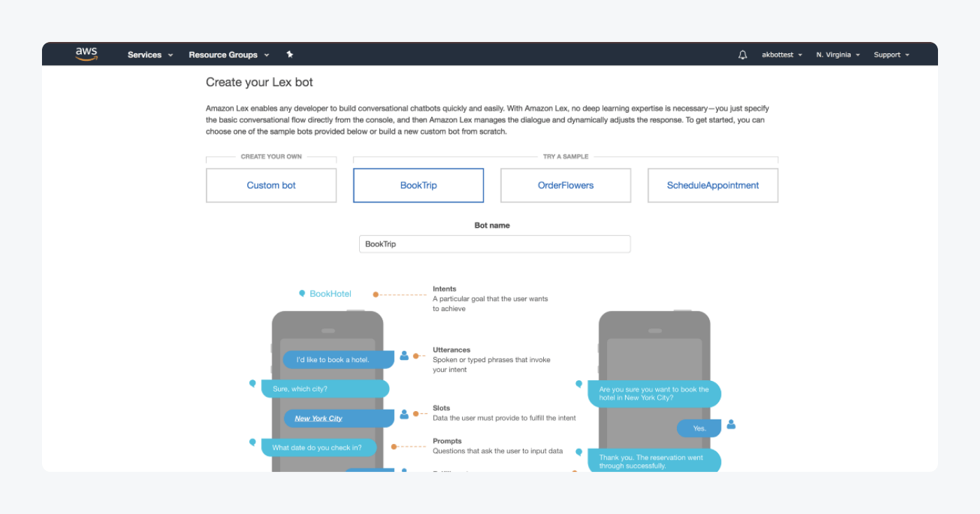The image size is (980, 514).
Task: Choose the OrderFlowers sample bot
Action: pyautogui.click(x=565, y=185)
